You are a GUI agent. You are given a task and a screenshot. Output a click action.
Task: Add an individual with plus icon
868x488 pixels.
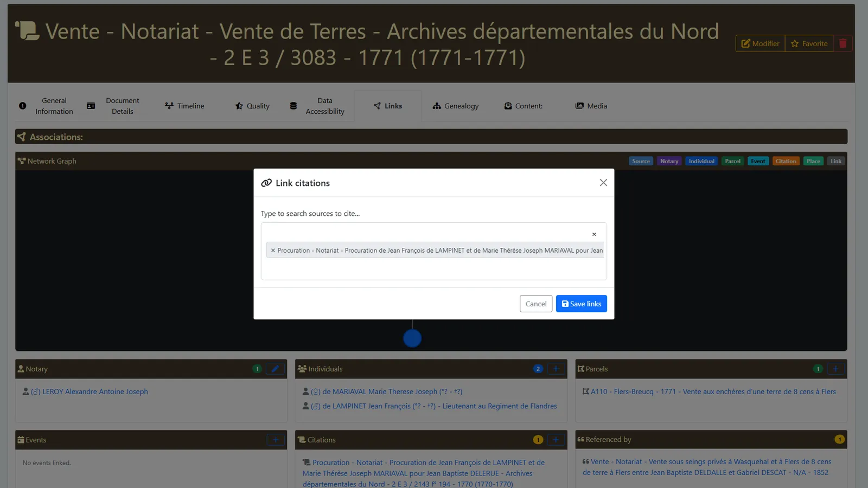(556, 369)
